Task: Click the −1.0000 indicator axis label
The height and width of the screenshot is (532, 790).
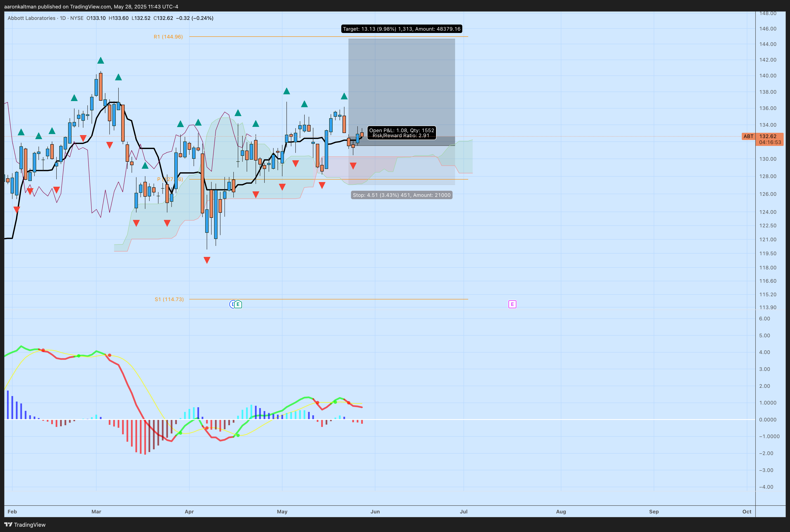Action: 769,436
